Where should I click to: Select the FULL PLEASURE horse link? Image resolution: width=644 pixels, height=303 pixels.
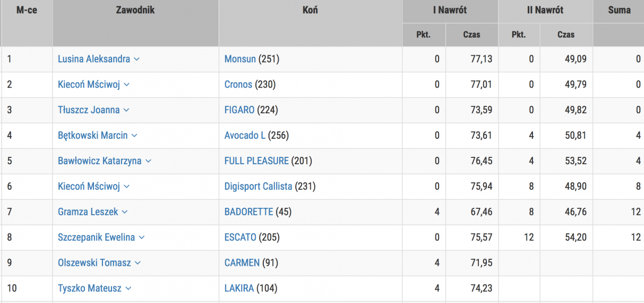[x=256, y=161]
